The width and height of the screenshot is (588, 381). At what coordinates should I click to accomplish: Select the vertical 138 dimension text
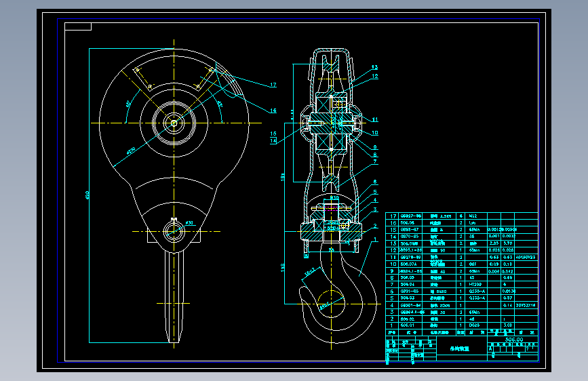point(283,267)
